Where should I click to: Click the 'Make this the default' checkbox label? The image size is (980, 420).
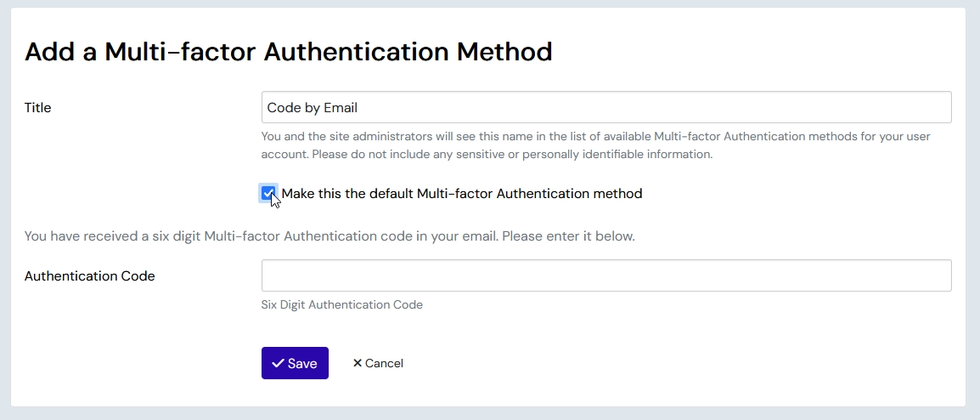(461, 194)
